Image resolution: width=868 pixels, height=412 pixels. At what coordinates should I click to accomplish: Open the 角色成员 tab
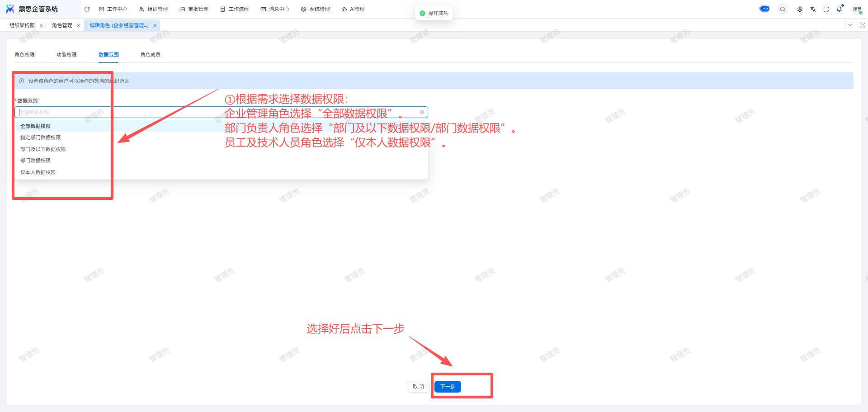point(150,55)
